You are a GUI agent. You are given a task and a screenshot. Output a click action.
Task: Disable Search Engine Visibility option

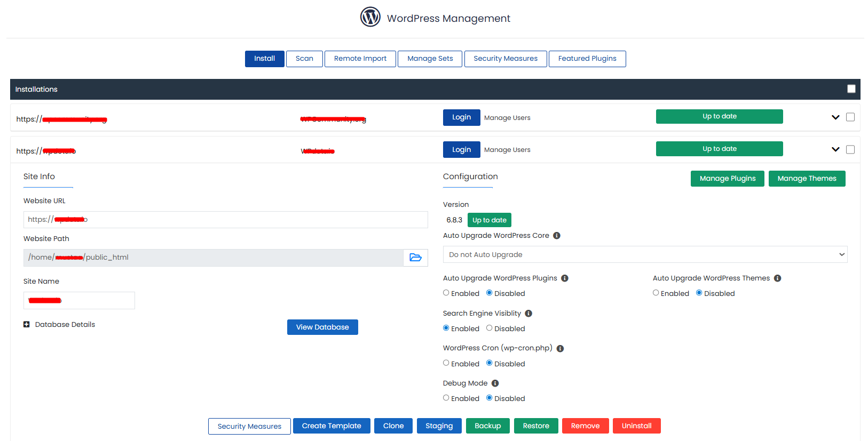click(489, 328)
